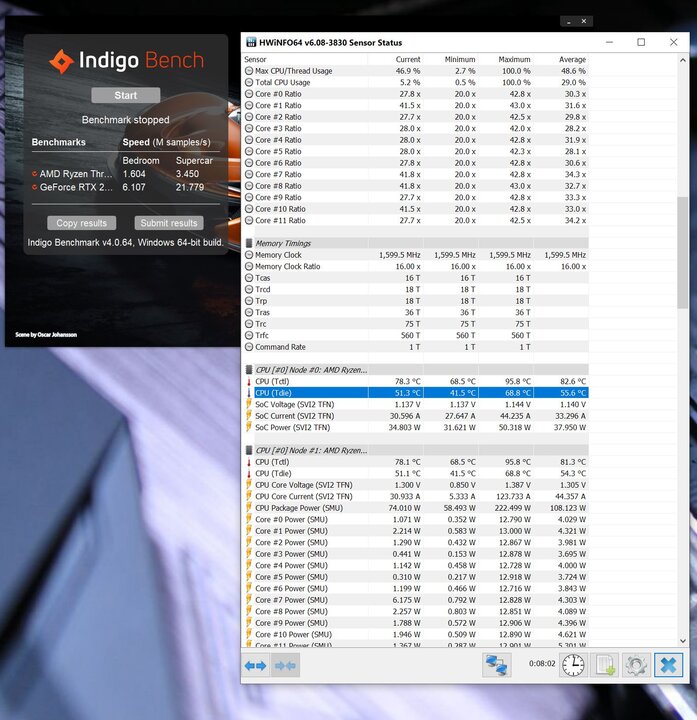Screen dimensions: 697x720
Task: Submit results in Indigo Bench
Action: point(169,223)
